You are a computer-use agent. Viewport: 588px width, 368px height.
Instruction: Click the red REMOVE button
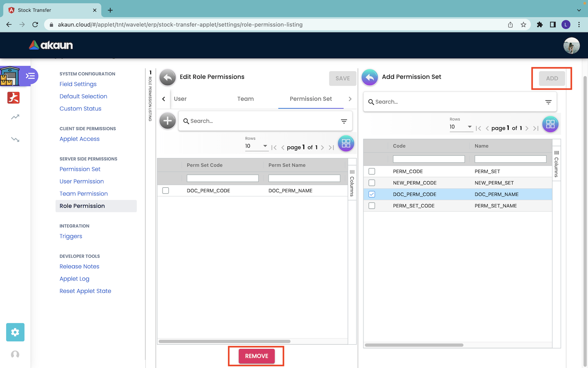point(256,356)
